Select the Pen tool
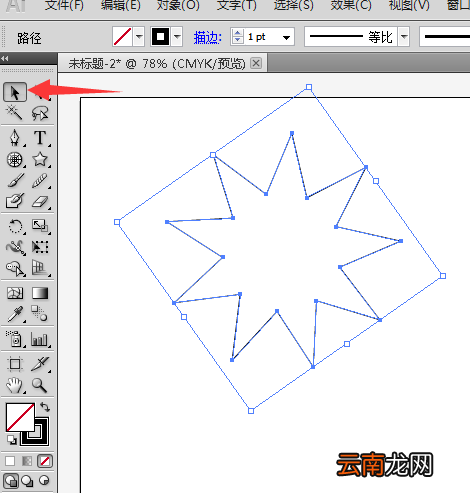Screen dimensions: 470x493 [x=14, y=138]
